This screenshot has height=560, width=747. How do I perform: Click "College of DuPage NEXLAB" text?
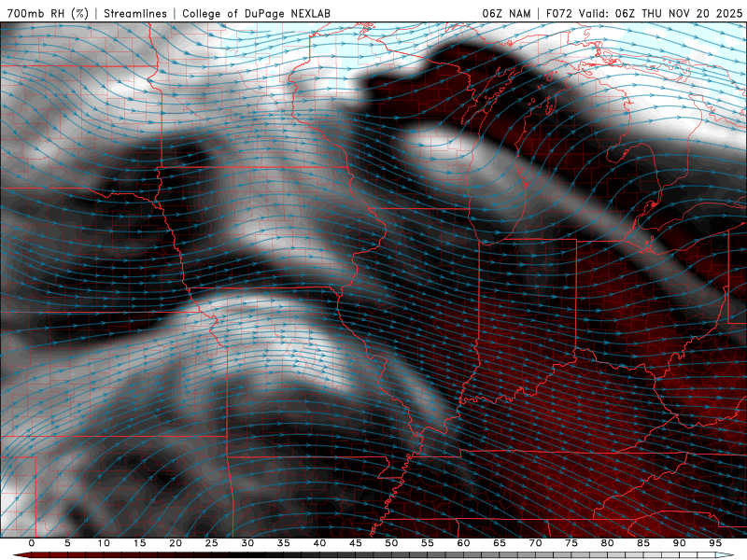tap(256, 13)
